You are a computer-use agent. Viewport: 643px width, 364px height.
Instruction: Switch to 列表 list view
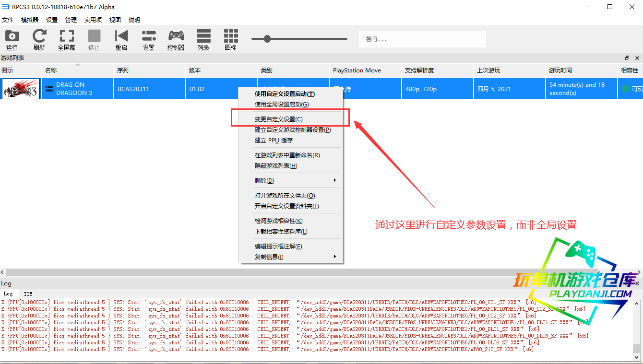203,39
